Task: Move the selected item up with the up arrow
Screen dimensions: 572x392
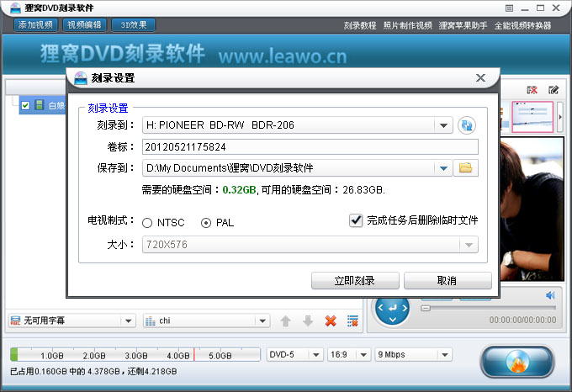Action: click(x=286, y=321)
